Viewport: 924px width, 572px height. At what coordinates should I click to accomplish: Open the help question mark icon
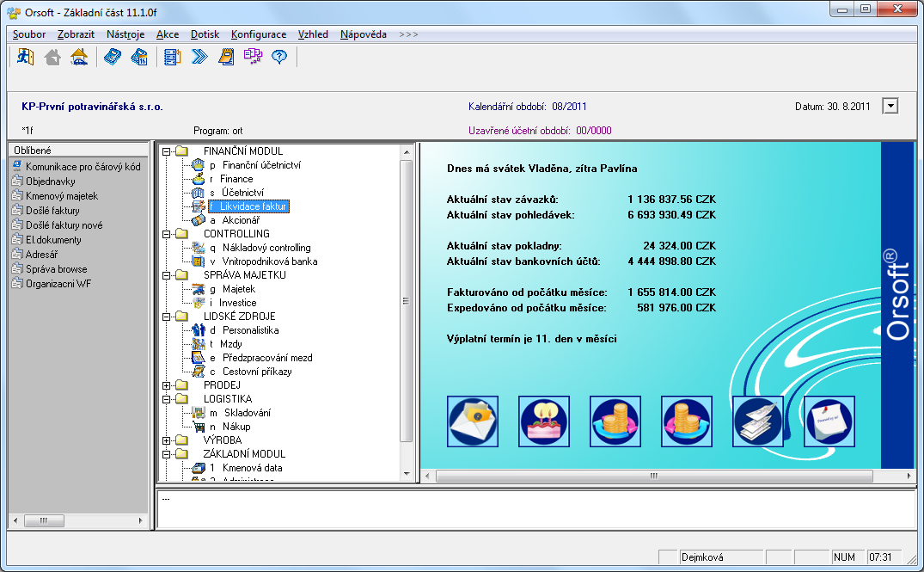pos(278,57)
